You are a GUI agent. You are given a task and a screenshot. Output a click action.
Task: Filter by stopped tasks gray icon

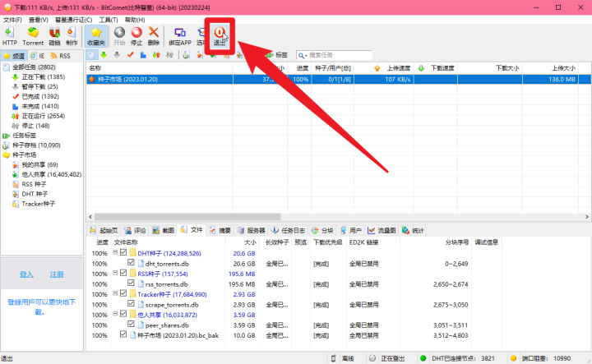pos(169,55)
